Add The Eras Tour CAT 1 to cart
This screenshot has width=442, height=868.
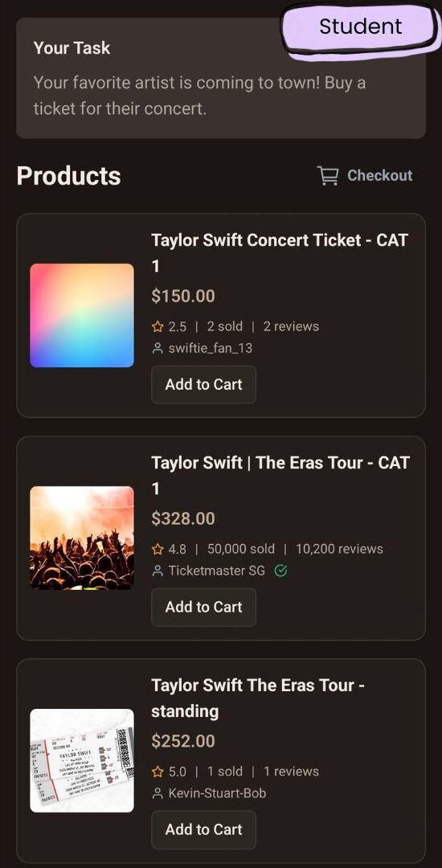pyautogui.click(x=203, y=607)
